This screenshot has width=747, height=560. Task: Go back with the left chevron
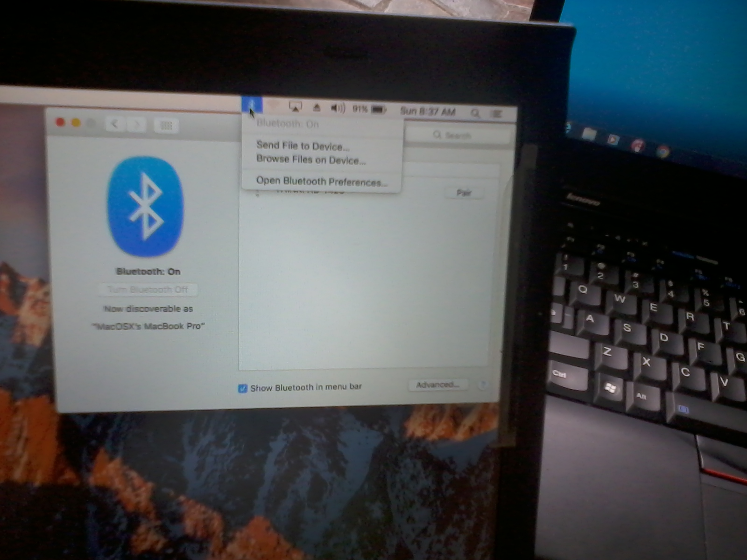(x=115, y=124)
